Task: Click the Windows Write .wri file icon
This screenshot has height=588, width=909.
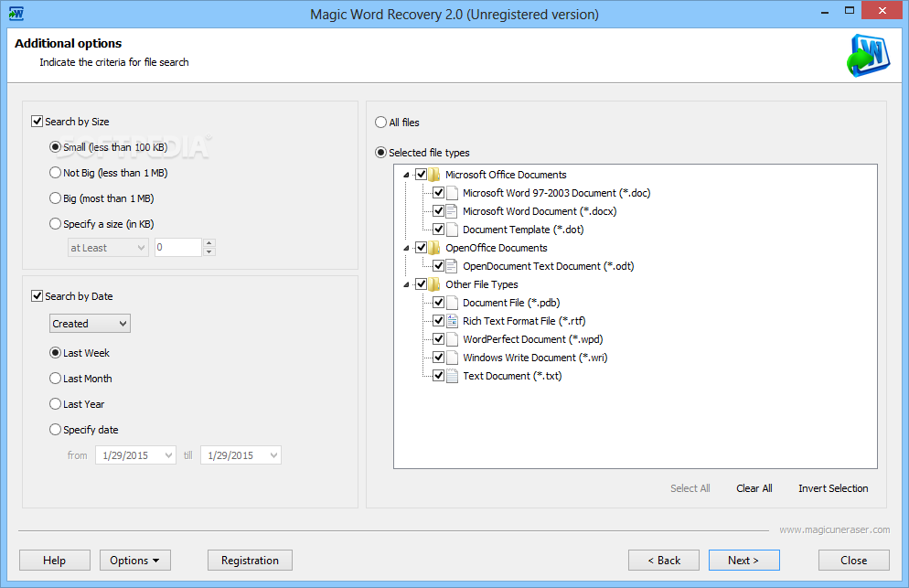Action: (x=452, y=358)
